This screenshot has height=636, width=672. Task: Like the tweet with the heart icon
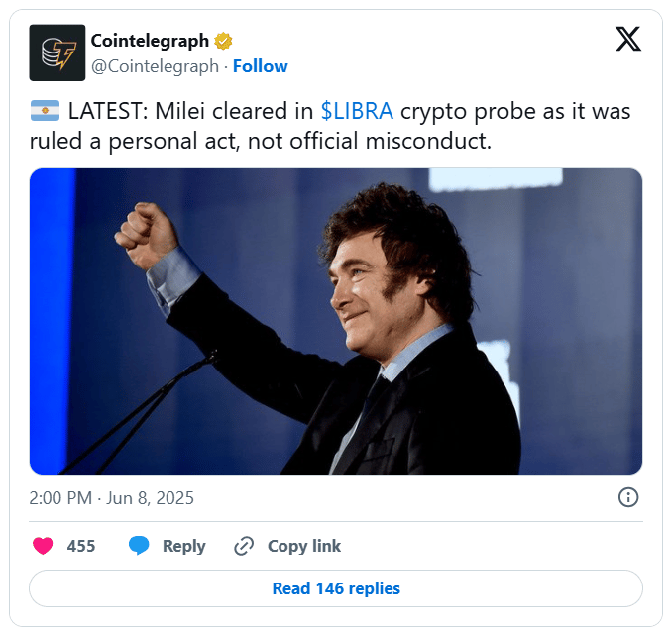pos(43,546)
